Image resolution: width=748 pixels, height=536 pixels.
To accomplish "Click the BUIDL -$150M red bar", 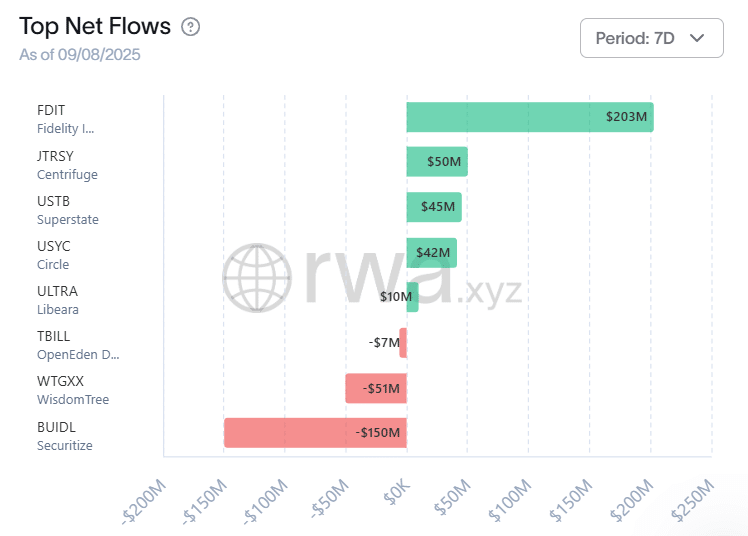I will pos(315,433).
